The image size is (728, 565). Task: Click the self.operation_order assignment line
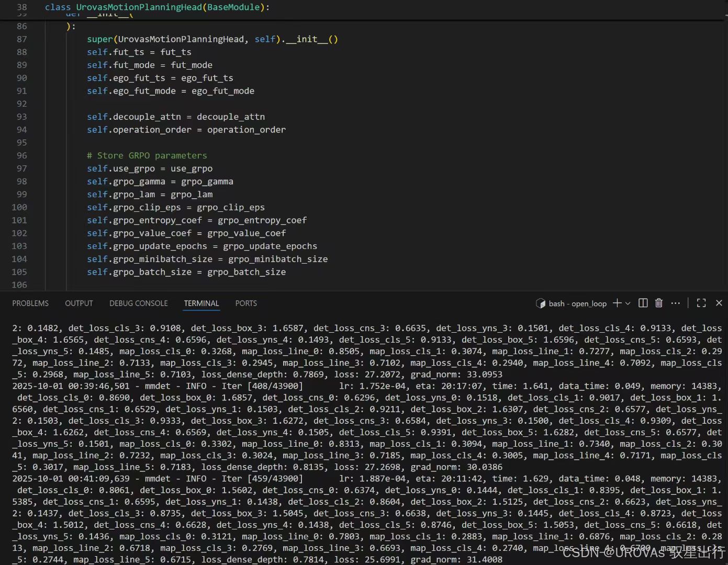click(x=186, y=130)
